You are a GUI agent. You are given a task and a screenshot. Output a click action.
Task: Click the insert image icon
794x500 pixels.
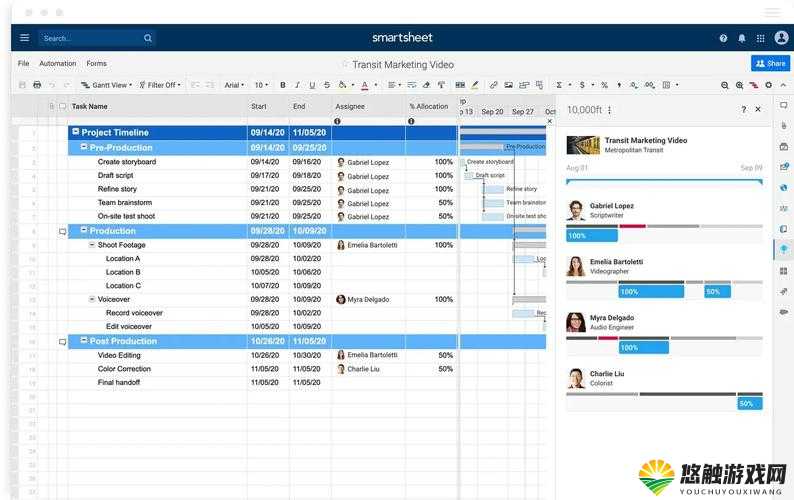(508, 85)
